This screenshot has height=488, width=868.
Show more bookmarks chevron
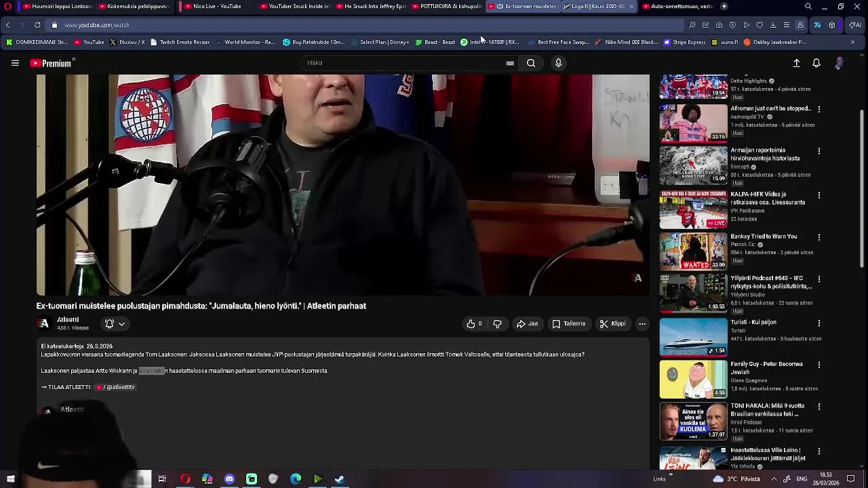(852, 42)
